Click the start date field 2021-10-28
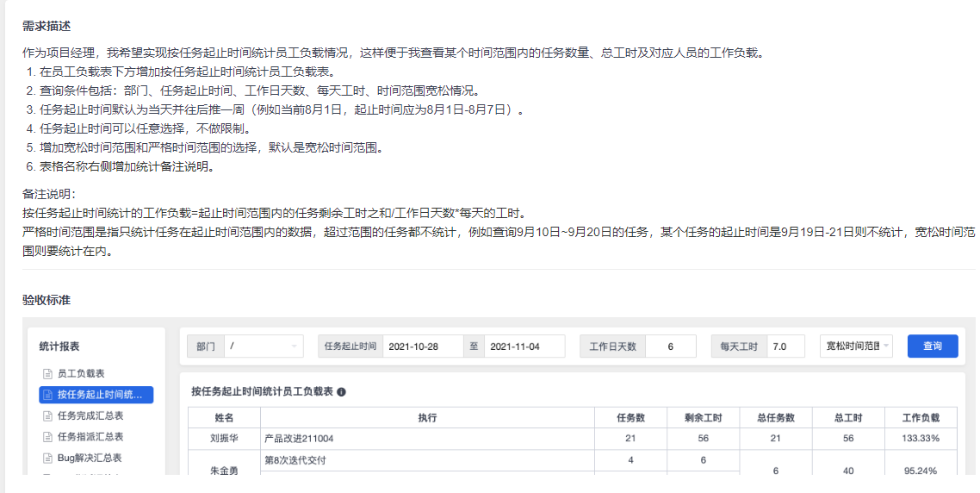The image size is (980, 493). point(423,346)
